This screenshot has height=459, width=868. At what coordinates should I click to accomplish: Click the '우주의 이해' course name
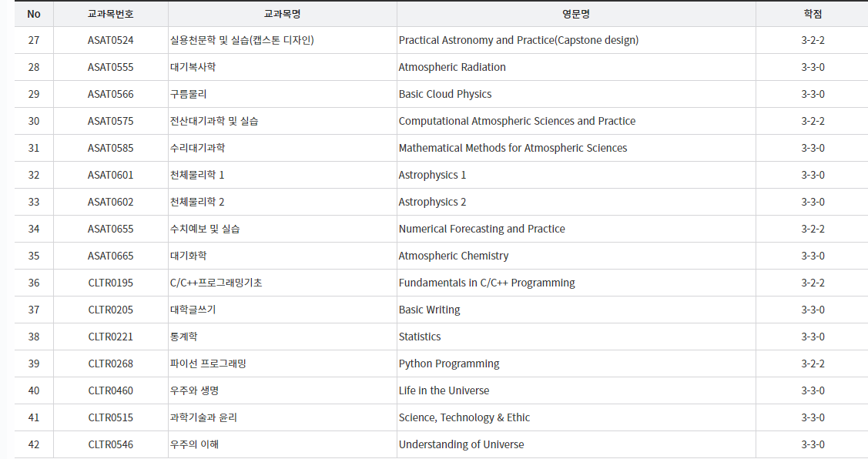[194, 444]
